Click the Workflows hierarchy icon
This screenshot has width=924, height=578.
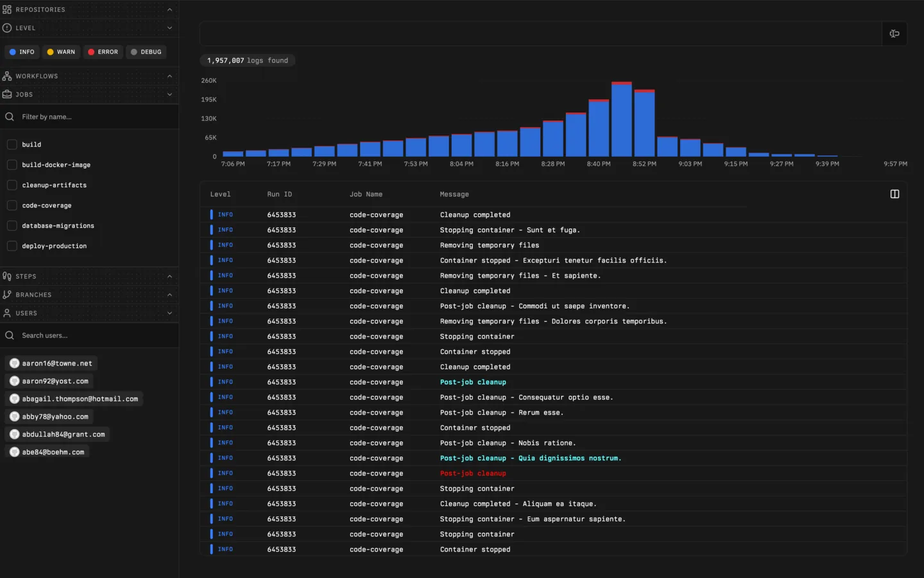click(x=7, y=76)
